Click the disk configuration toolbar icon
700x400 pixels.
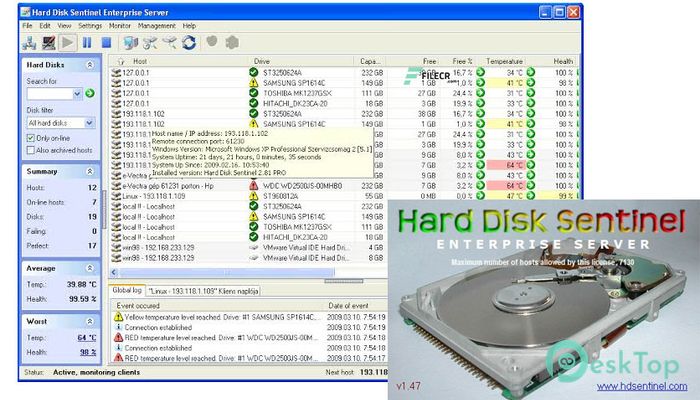(169, 43)
